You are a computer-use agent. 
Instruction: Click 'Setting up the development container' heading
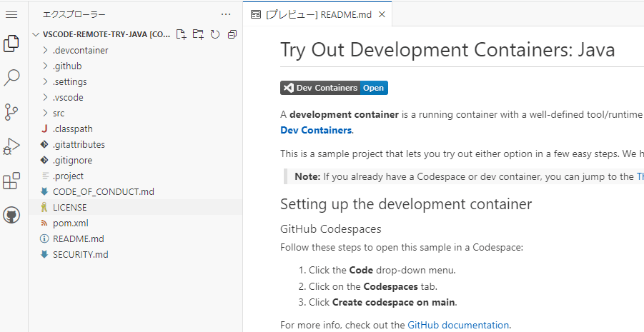point(406,204)
